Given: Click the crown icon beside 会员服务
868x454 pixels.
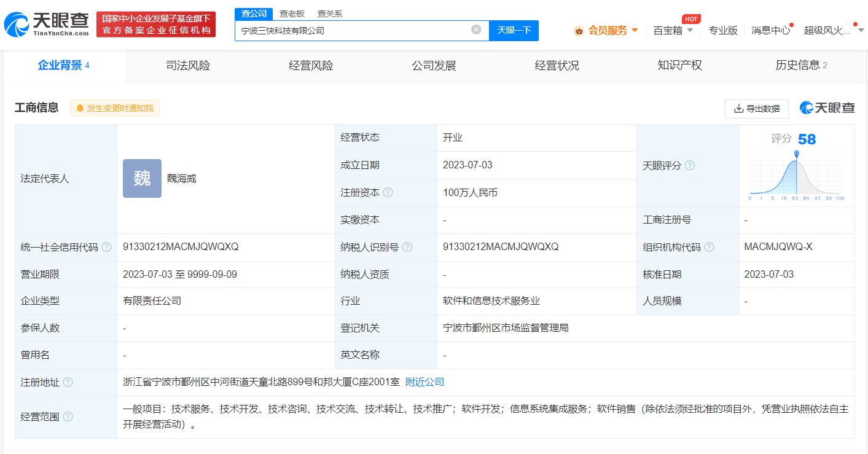Looking at the screenshot, I should click(579, 31).
